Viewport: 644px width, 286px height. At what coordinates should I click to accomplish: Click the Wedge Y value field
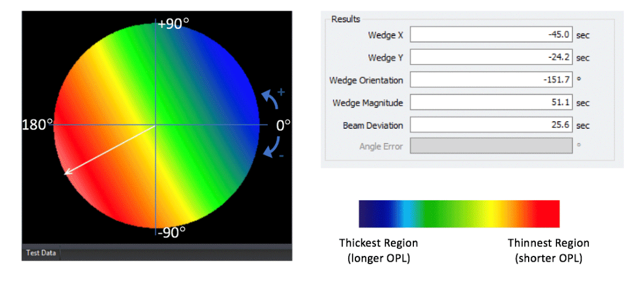click(491, 57)
